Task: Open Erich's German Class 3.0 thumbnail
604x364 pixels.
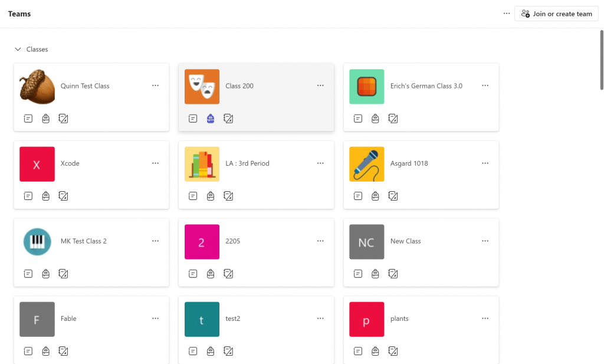Action: click(x=367, y=87)
